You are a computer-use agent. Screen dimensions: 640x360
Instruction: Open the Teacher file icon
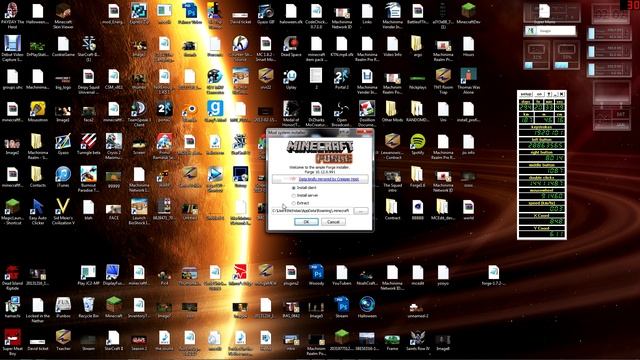pos(63,340)
